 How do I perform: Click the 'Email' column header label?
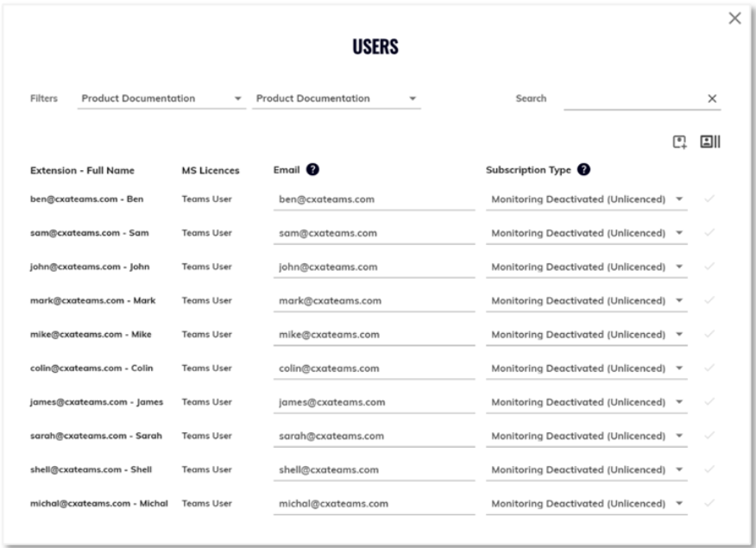click(x=287, y=170)
